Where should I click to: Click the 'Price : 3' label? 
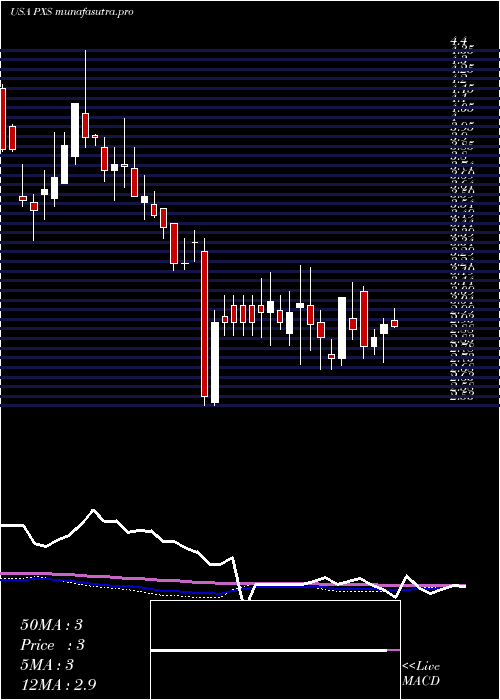53,645
